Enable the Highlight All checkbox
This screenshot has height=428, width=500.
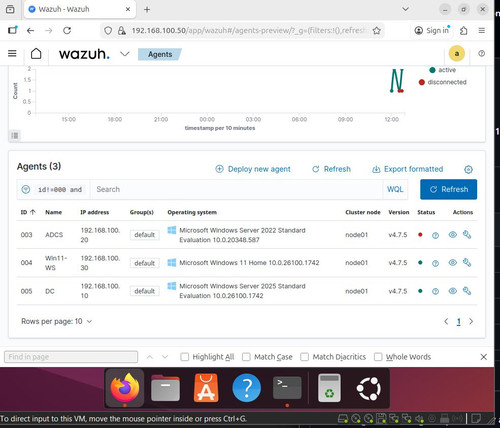click(184, 357)
